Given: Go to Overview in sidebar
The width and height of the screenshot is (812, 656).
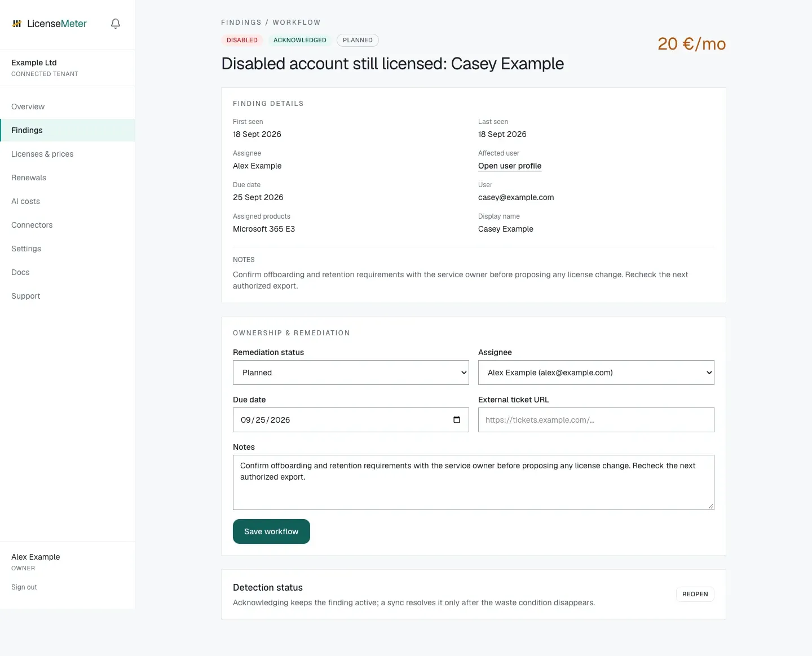Looking at the screenshot, I should tap(67, 107).
